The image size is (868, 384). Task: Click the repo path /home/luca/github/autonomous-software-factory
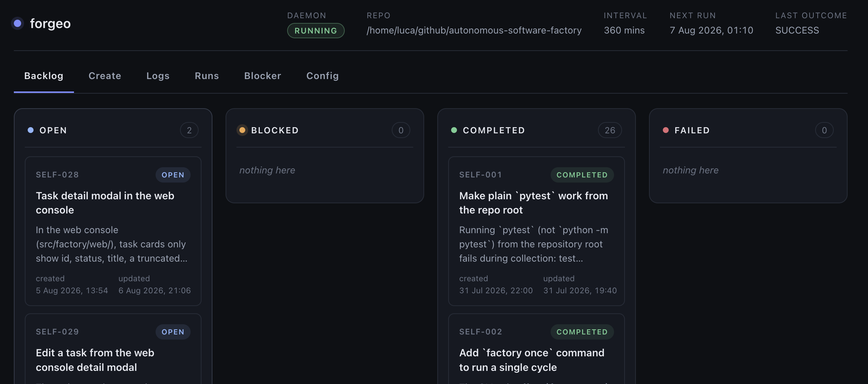474,30
